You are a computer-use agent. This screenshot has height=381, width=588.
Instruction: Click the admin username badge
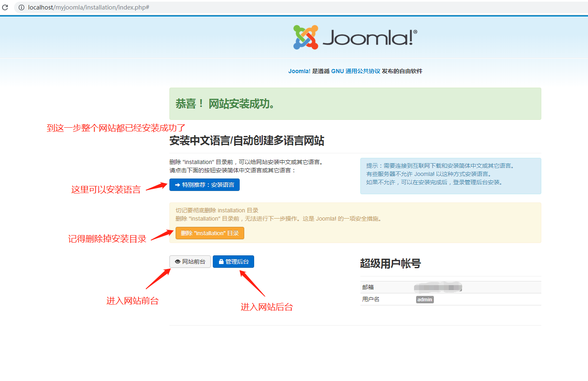pyautogui.click(x=425, y=300)
